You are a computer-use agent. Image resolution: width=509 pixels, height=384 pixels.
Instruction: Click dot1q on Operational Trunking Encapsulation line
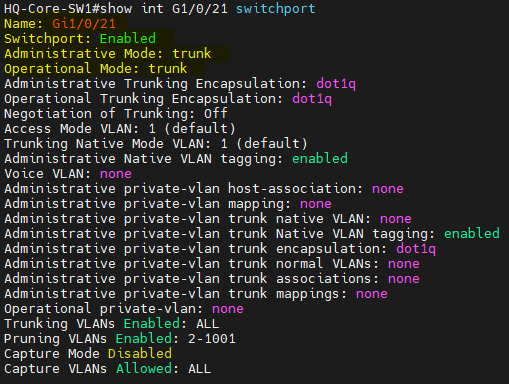pos(312,99)
